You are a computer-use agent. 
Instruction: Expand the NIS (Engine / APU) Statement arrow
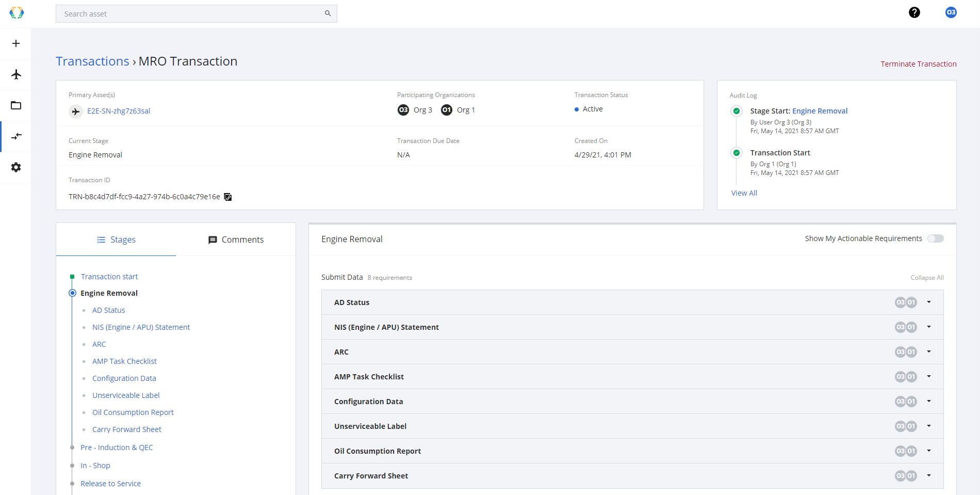tap(929, 327)
